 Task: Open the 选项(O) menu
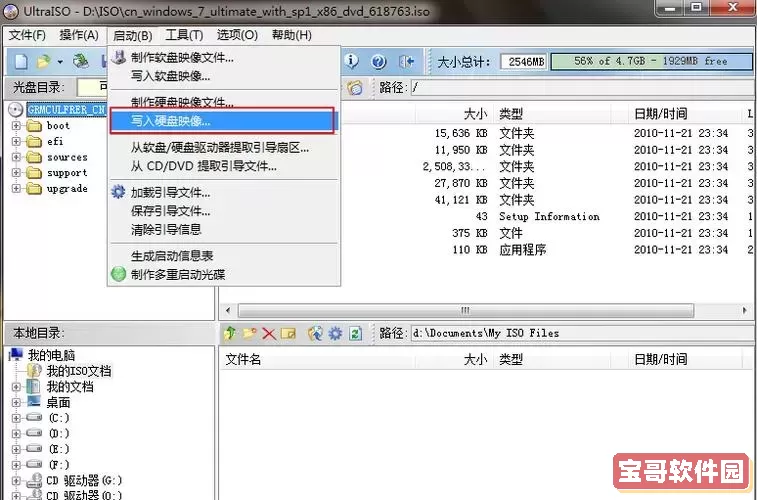pyautogui.click(x=237, y=35)
